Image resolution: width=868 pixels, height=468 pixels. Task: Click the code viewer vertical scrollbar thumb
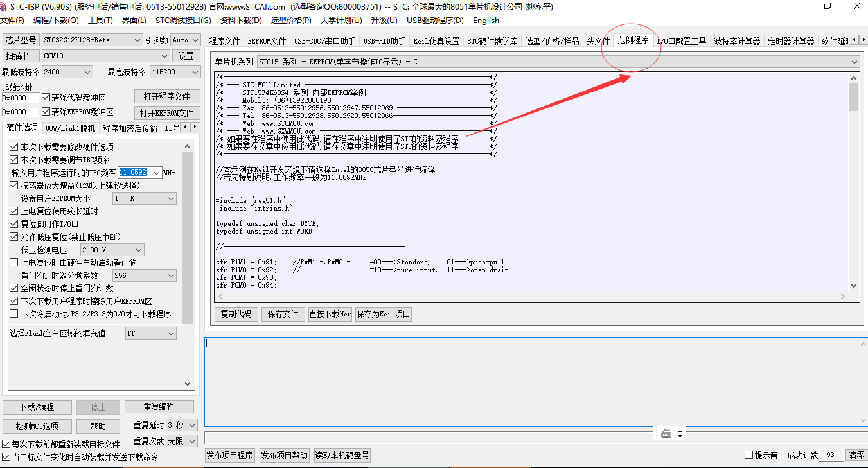(x=853, y=97)
